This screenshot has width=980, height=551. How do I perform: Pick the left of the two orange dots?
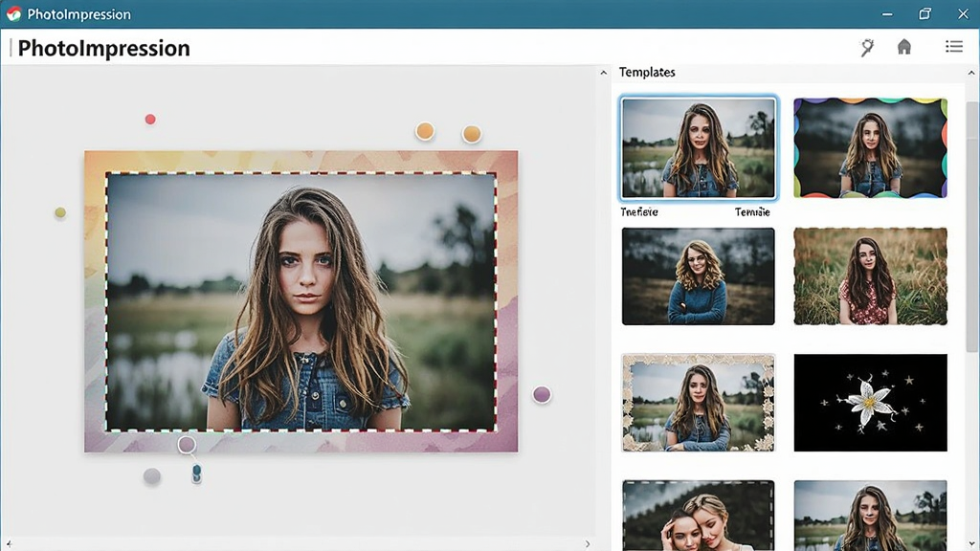424,131
